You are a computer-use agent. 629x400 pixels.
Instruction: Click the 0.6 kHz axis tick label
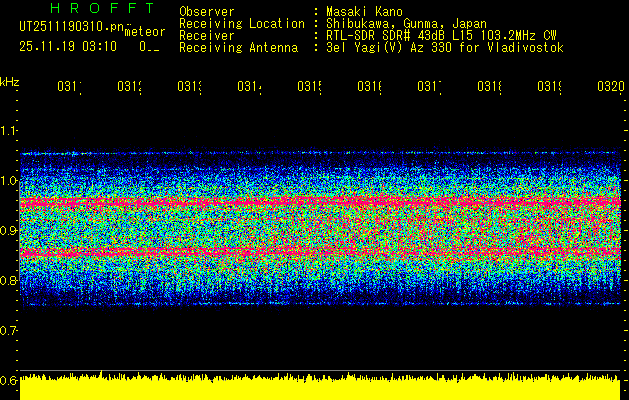[10, 380]
